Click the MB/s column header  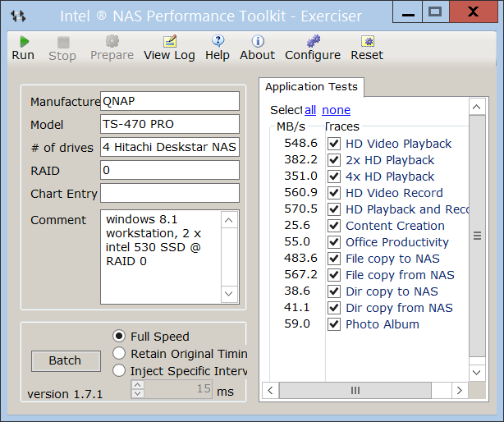tap(291, 126)
